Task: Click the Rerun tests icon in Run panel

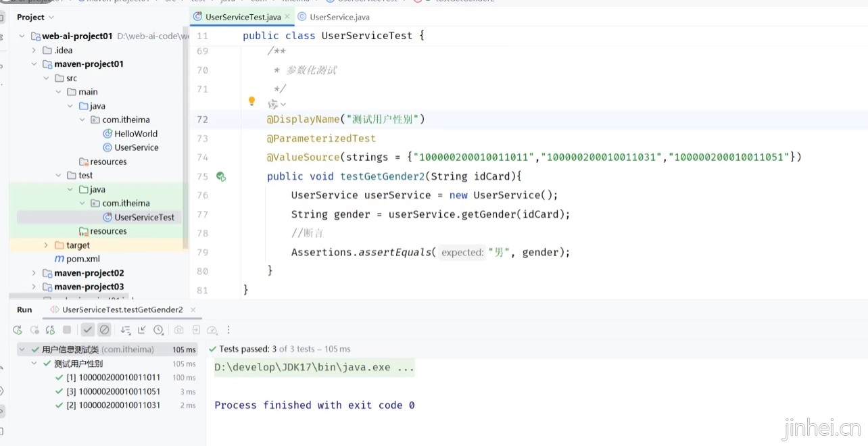Action: coord(18,330)
